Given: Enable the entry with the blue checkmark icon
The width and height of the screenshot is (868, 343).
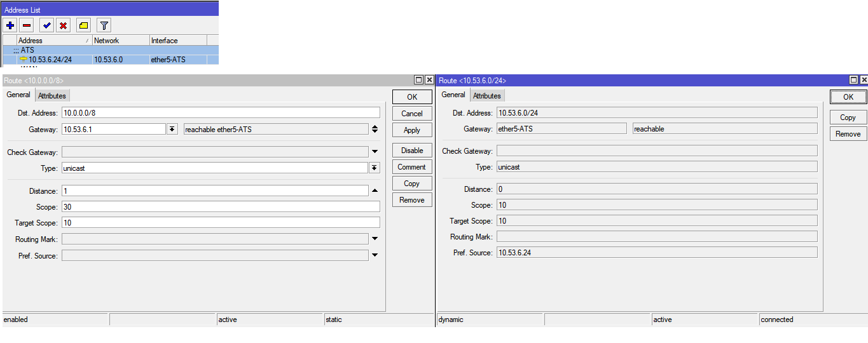Looking at the screenshot, I should [46, 25].
